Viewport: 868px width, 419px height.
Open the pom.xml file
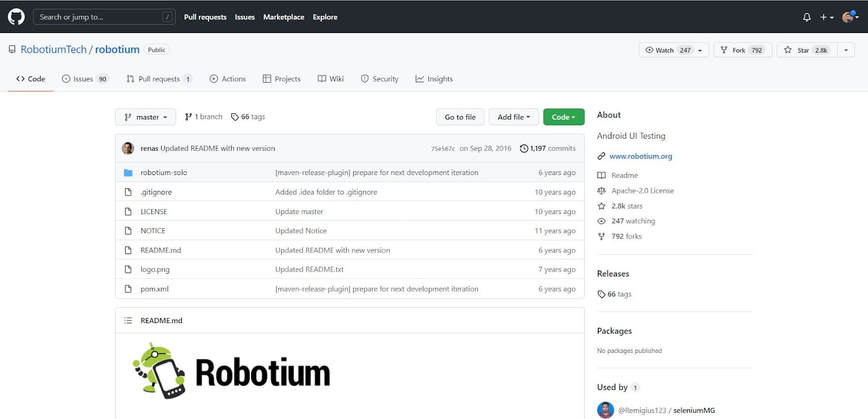pos(155,289)
